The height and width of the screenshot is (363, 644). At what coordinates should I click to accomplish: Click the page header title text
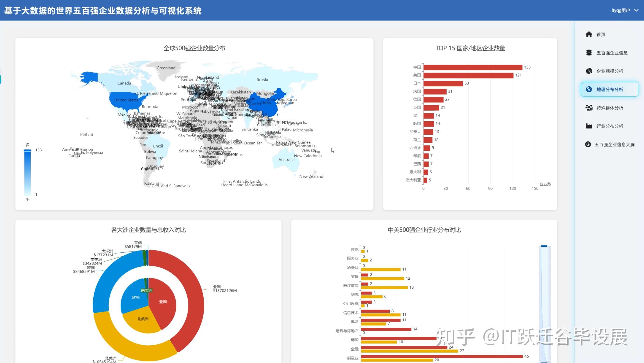(x=103, y=10)
